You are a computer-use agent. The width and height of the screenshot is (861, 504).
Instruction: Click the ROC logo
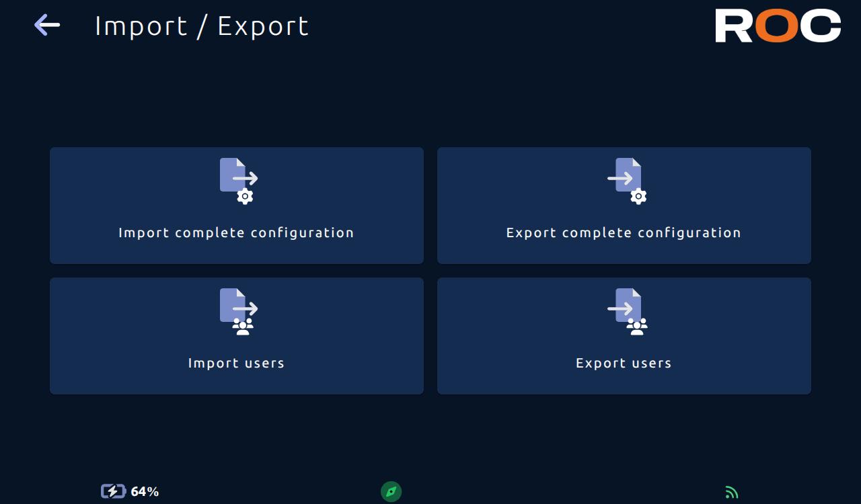click(778, 26)
